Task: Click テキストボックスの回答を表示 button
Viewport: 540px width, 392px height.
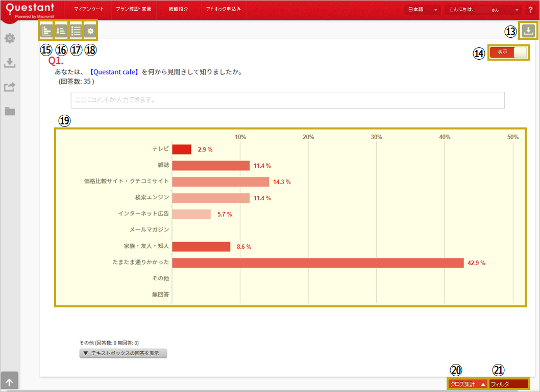Action: click(123, 353)
